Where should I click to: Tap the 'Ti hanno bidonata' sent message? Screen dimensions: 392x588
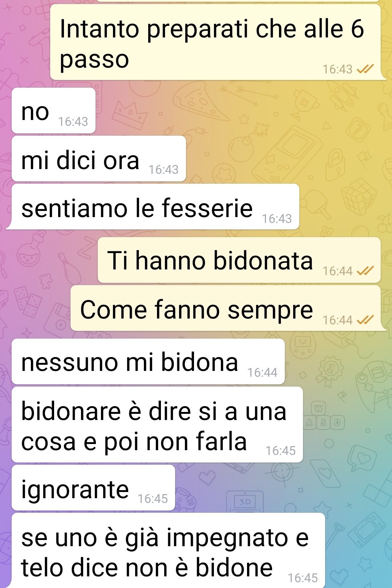click(239, 260)
